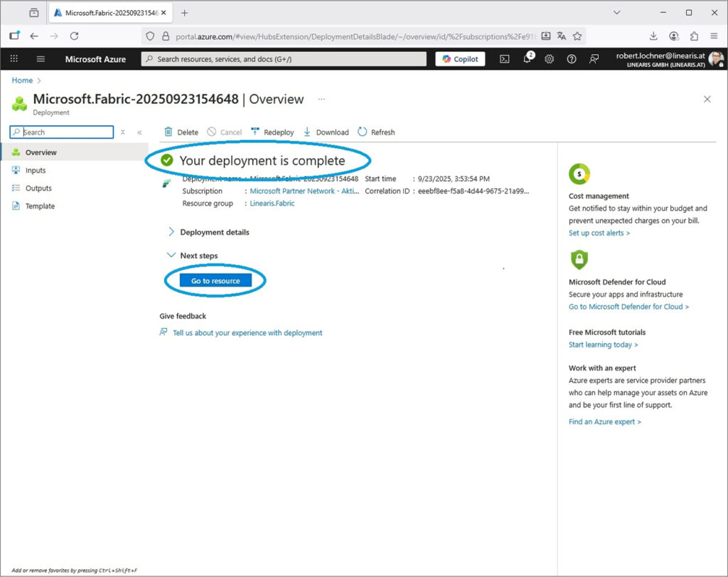Image resolution: width=728 pixels, height=577 pixels.
Task: Click the install app icon in address bar
Action: point(546,36)
